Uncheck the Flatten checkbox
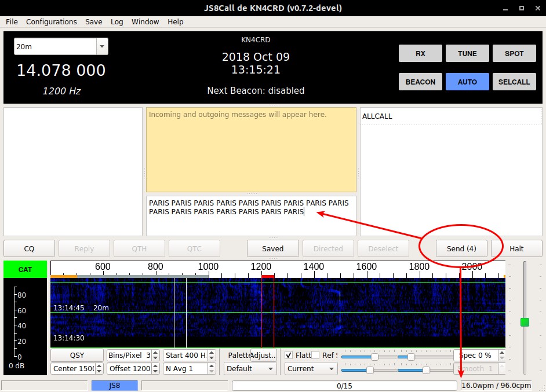 (289, 355)
